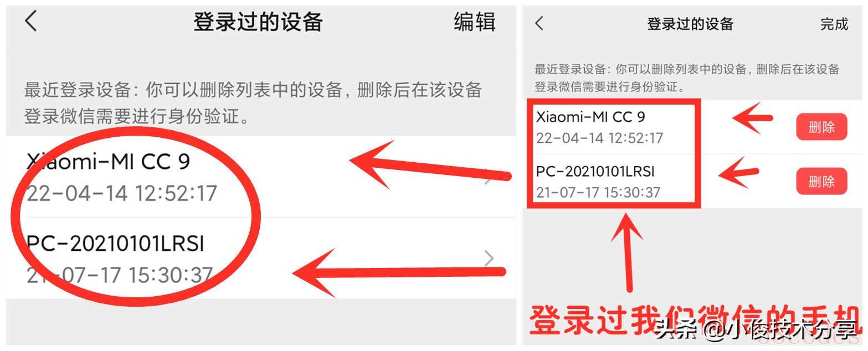Viewport: 868px width, 351px height.
Task: Tap the back arrow on the 完成 edit-mode screen
Action: [539, 23]
